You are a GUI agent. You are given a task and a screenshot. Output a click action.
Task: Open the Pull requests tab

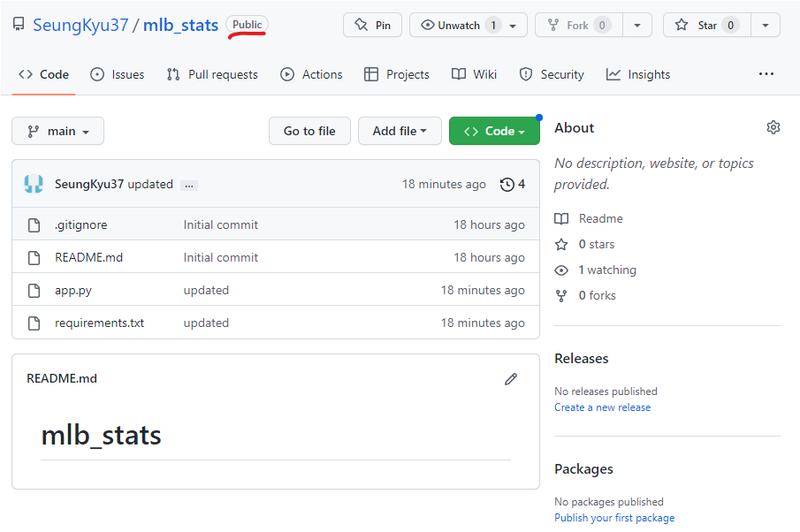pyautogui.click(x=212, y=74)
